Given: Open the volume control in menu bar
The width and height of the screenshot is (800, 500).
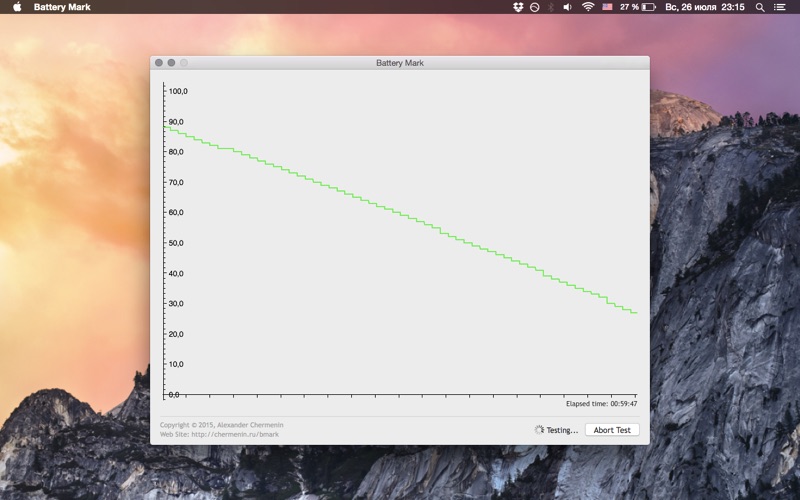Looking at the screenshot, I should 567,7.
